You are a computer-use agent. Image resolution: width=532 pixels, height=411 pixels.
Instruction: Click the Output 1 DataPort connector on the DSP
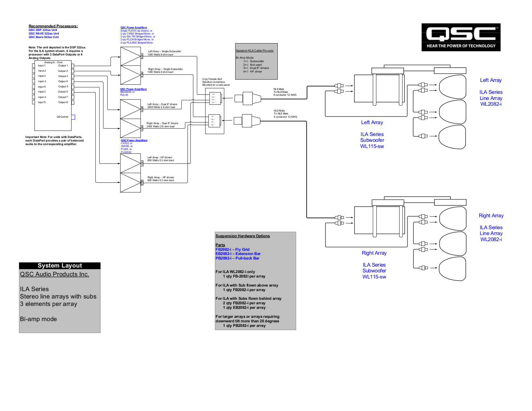tap(73, 65)
